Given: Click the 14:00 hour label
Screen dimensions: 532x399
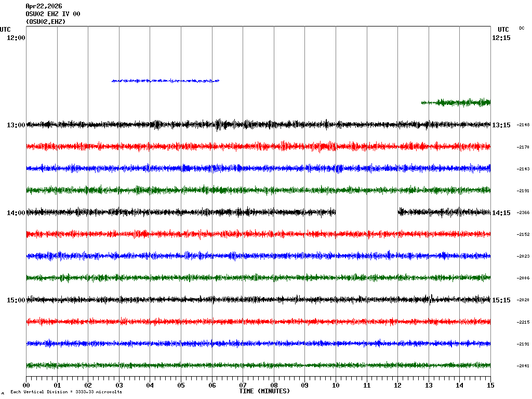Looking at the screenshot, I should click(x=16, y=212).
